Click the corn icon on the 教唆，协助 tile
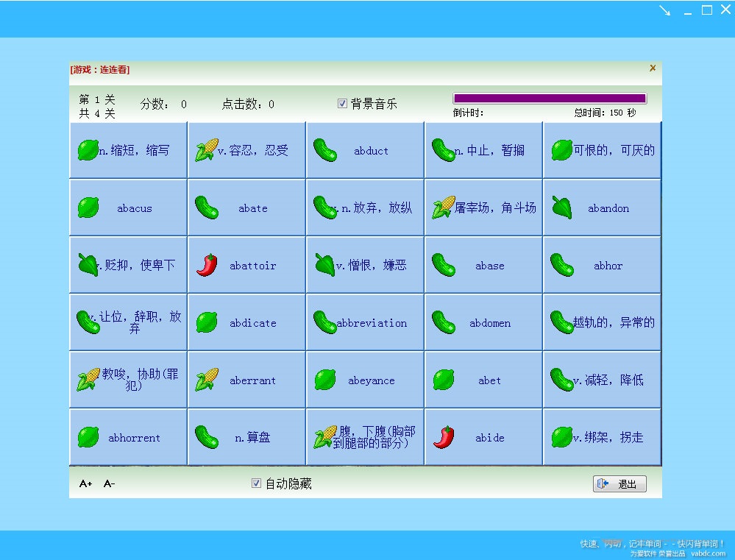 [88, 380]
